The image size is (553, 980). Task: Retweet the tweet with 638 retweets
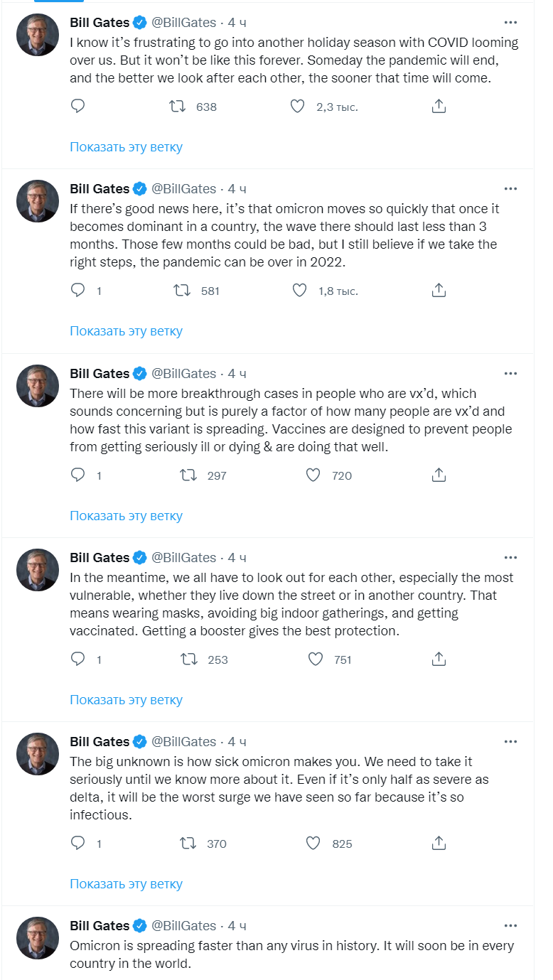point(177,107)
